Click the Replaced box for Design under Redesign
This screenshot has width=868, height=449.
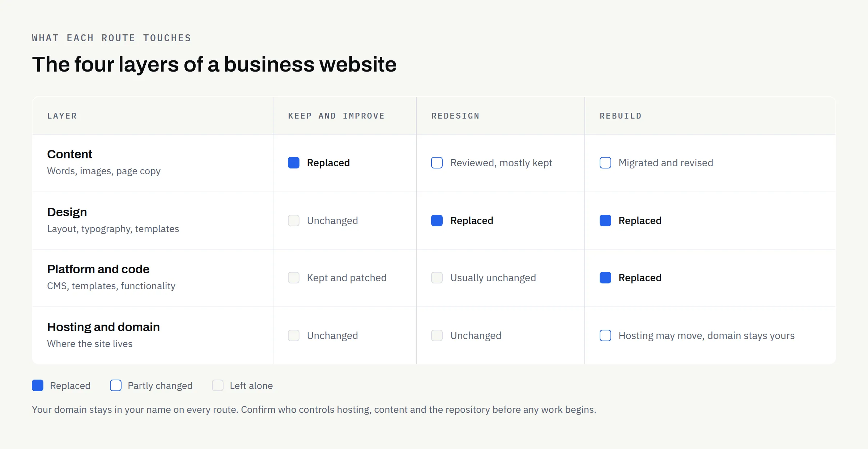tap(437, 221)
